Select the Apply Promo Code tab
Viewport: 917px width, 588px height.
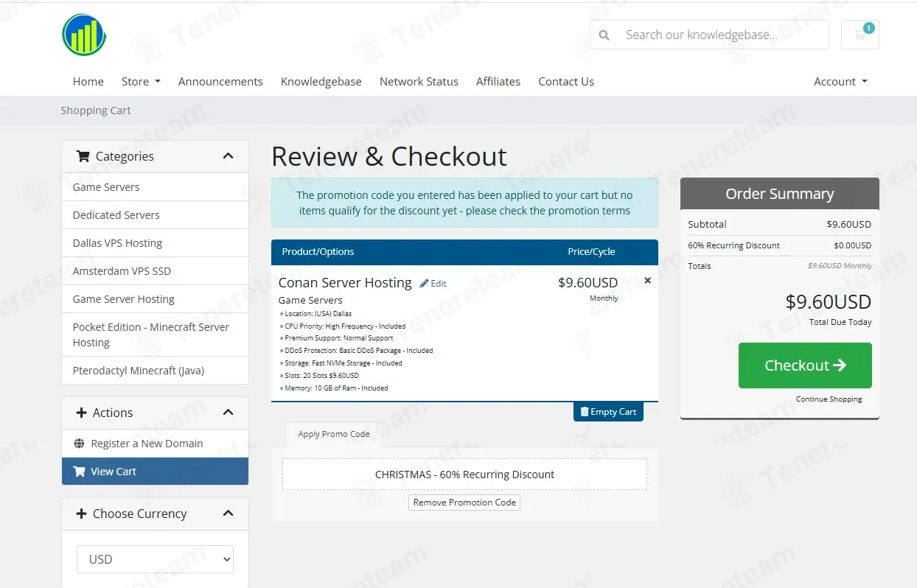(334, 434)
